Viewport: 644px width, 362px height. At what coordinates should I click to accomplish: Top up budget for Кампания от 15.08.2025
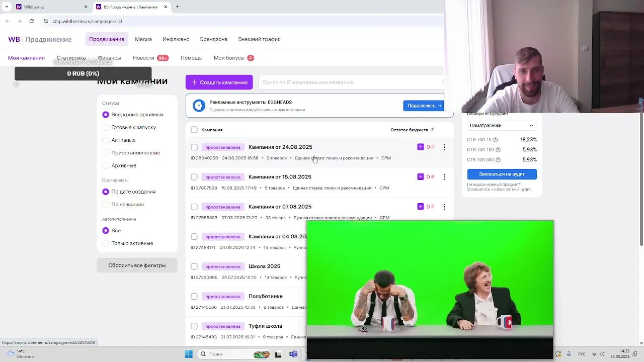click(x=421, y=176)
